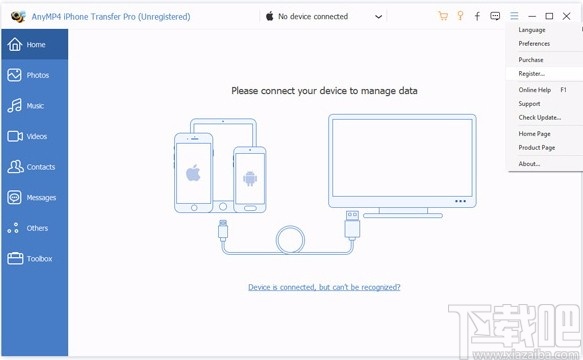Click the iPhone device illustration

click(194, 173)
